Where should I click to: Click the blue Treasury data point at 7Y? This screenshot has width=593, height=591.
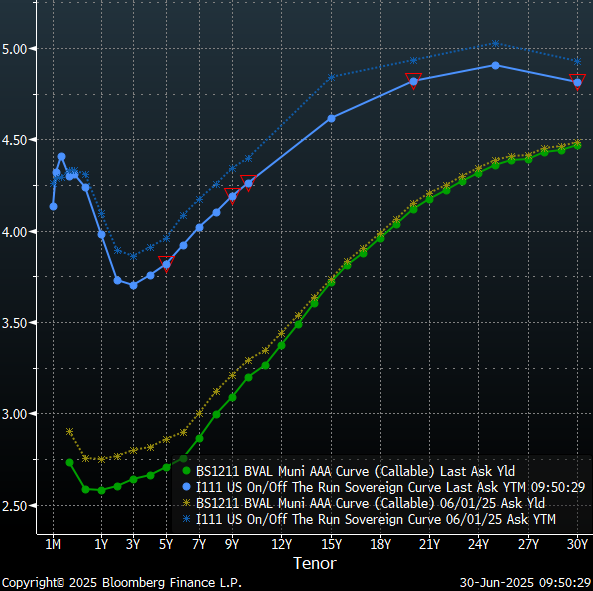tap(199, 227)
